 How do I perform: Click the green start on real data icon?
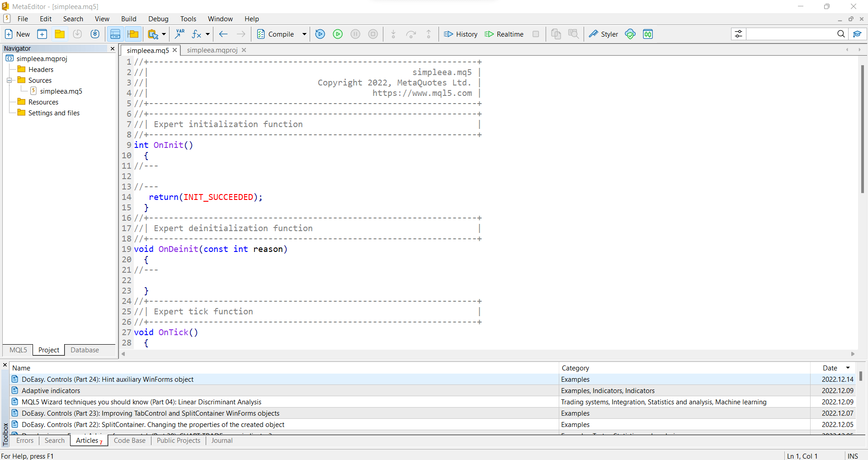pos(338,34)
